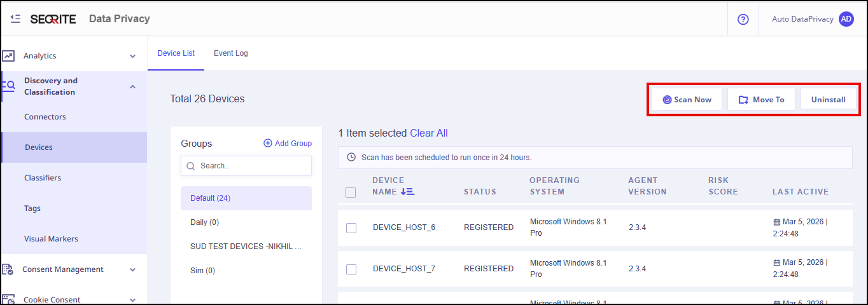Screen dimensions: 868x305
Task: Check the DEVICE_HOST_7 row checkbox
Action: tap(351, 269)
